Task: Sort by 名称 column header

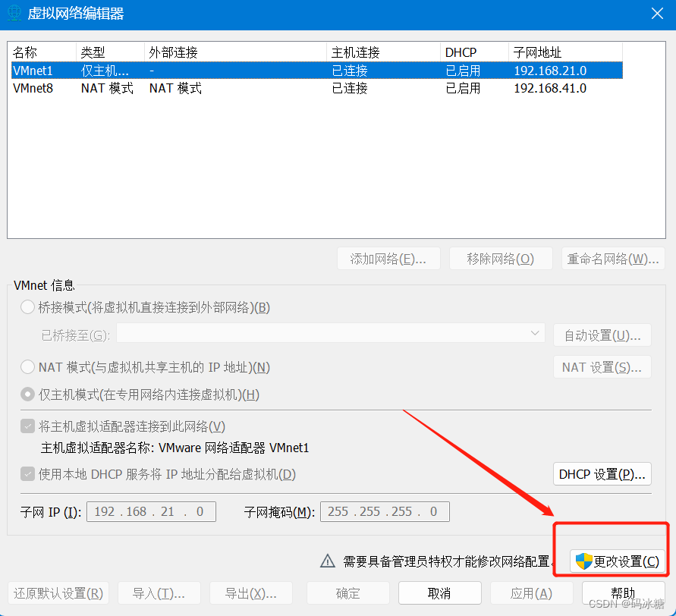Action: (x=43, y=52)
